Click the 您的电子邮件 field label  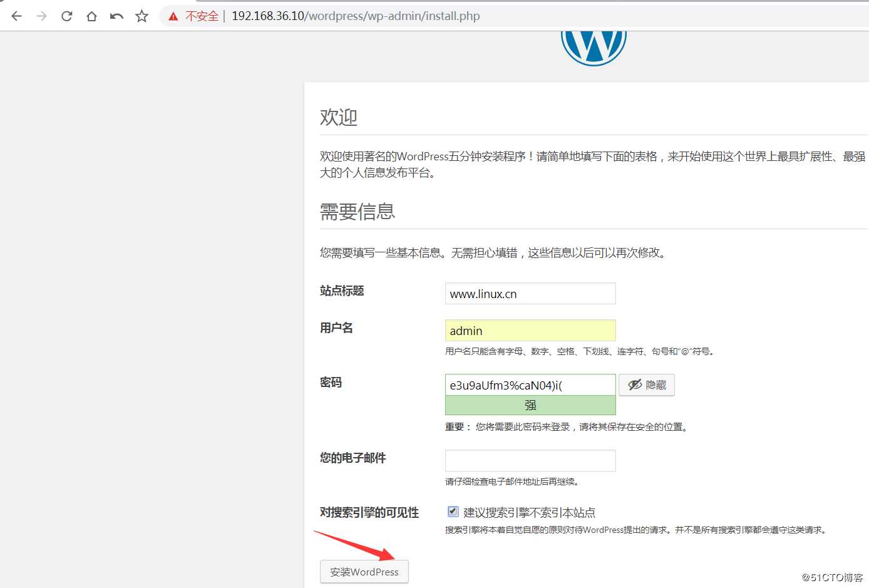[x=353, y=458]
